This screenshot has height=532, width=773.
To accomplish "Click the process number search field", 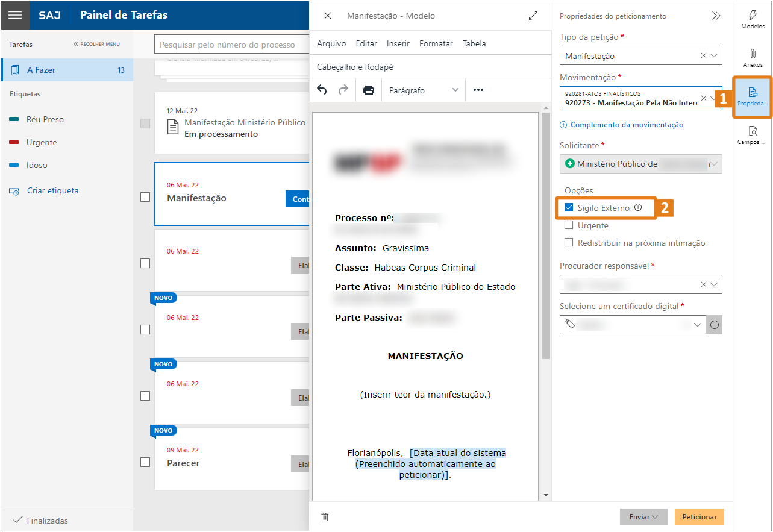I will [x=232, y=45].
